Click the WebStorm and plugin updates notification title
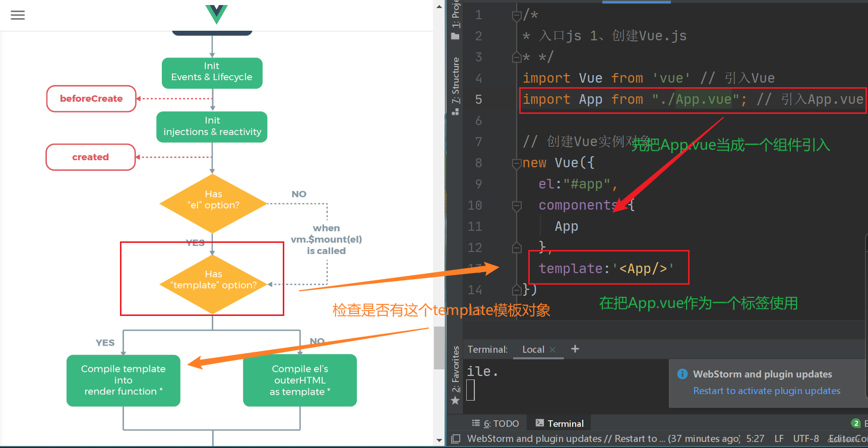Viewport: 868px width, 448px height. tap(762, 374)
